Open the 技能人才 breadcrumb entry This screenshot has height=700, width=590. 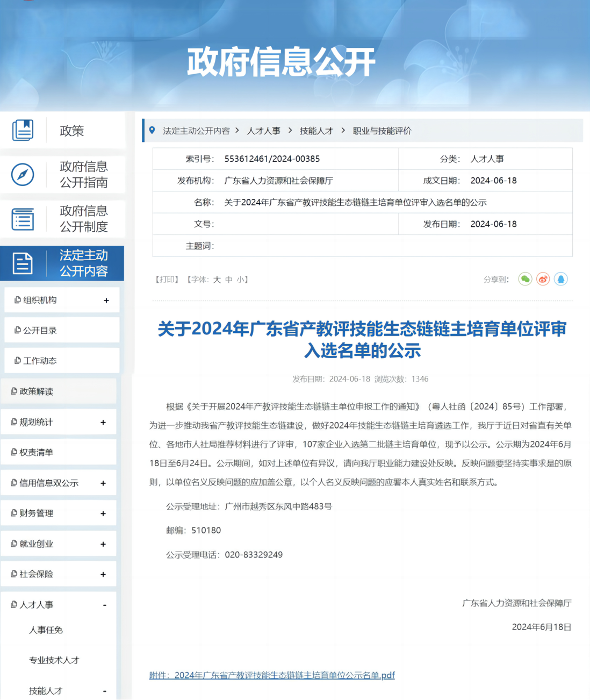[317, 131]
